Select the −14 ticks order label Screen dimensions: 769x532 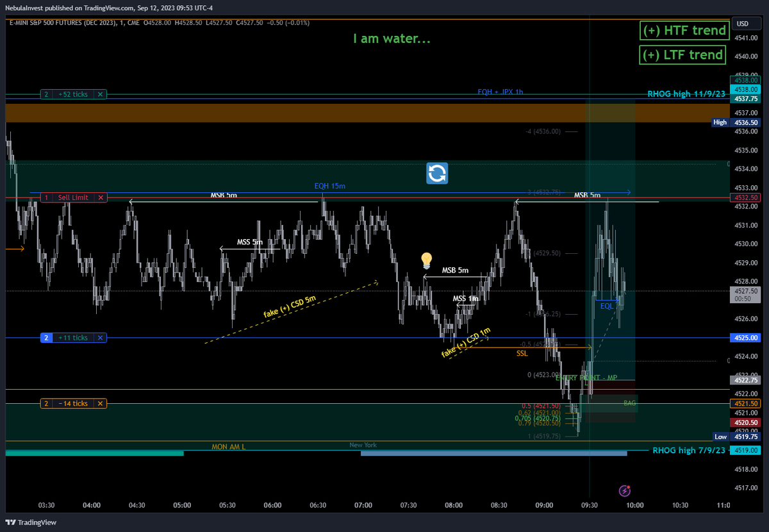pyautogui.click(x=72, y=403)
